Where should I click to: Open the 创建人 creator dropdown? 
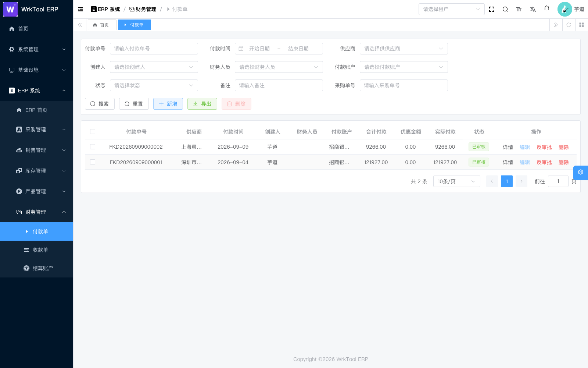[154, 67]
